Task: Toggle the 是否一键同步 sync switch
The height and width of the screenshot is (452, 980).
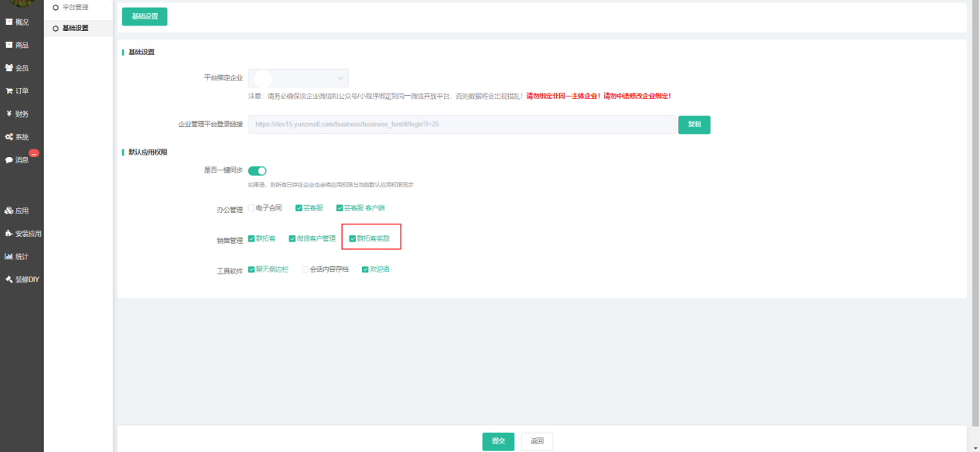Action: click(x=257, y=171)
